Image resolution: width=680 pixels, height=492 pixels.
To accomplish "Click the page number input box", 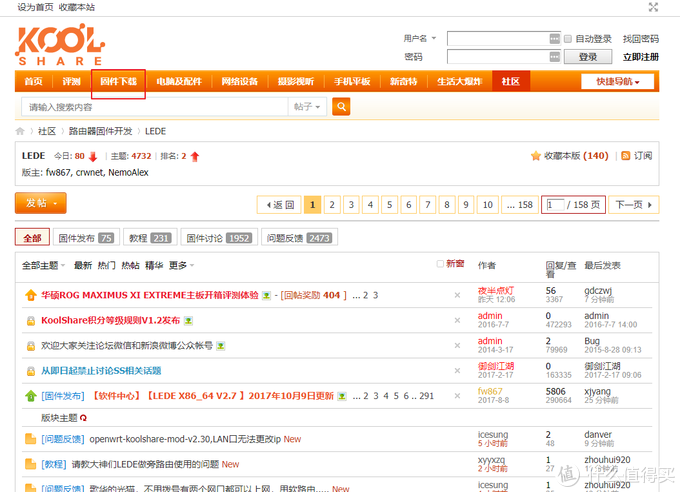I will [x=555, y=205].
